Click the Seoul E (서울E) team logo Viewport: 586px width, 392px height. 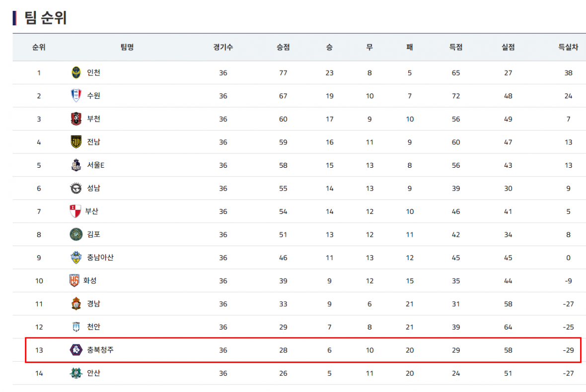(75, 165)
